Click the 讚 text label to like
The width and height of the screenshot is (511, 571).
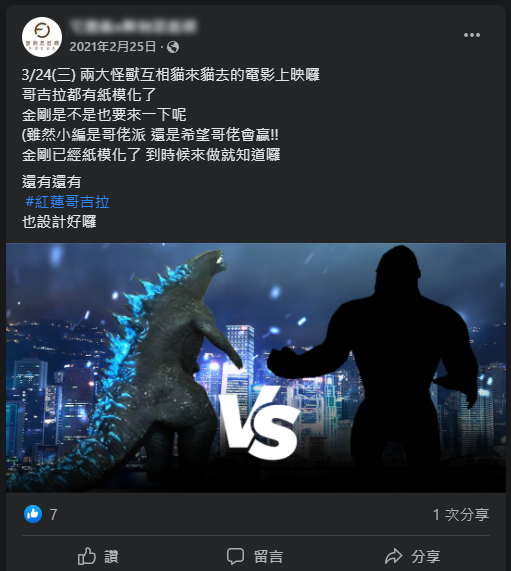coord(111,557)
